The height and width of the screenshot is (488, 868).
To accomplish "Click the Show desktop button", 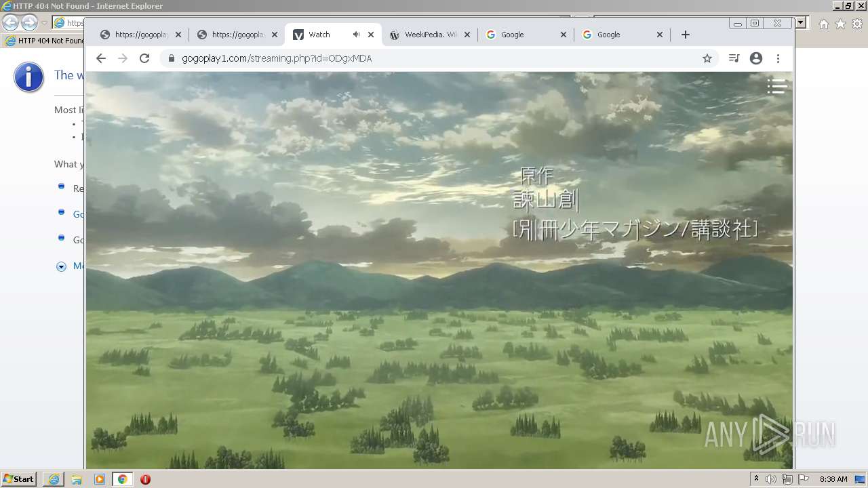I will pyautogui.click(x=861, y=479).
